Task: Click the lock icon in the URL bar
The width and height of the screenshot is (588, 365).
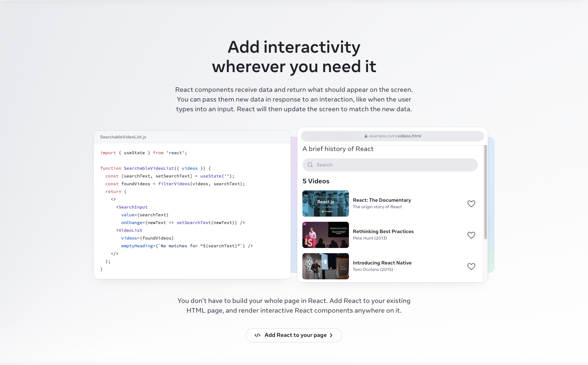Action: point(366,136)
